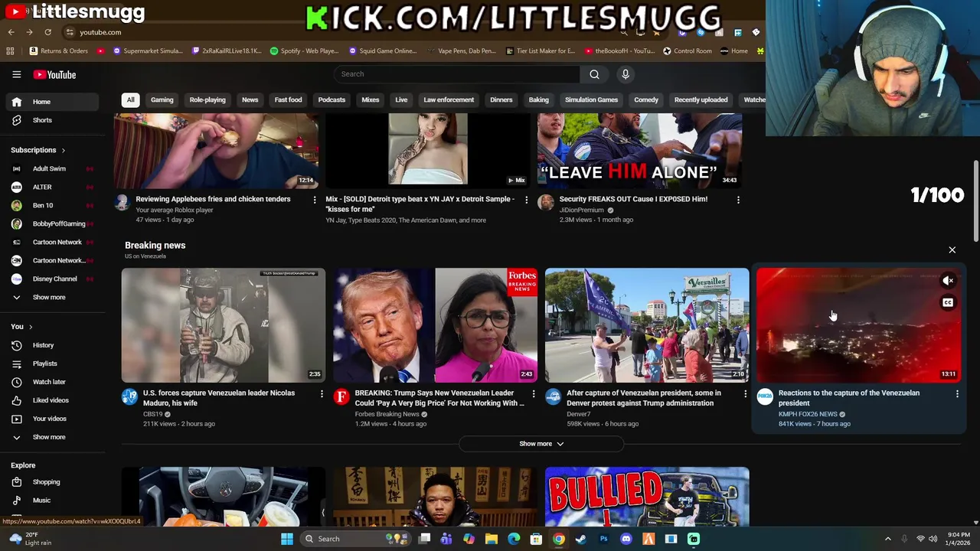Select the Recently uploaded filter chip
980x551 pixels.
click(x=701, y=99)
